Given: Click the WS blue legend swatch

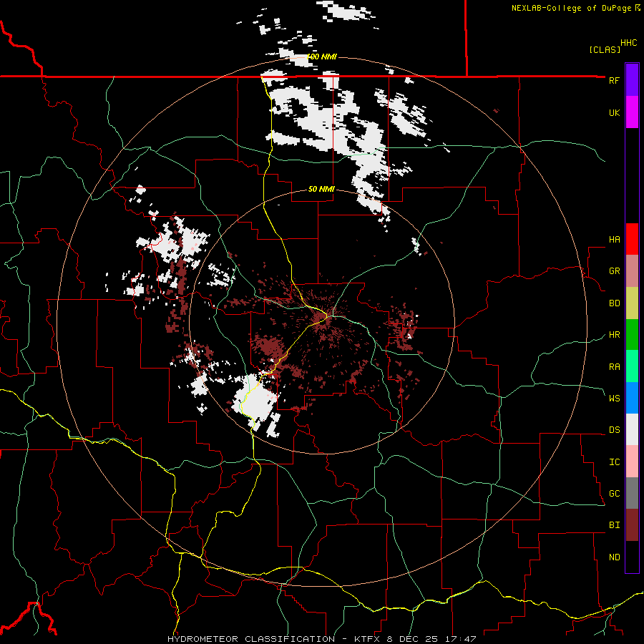Looking at the screenshot, I should [632, 398].
